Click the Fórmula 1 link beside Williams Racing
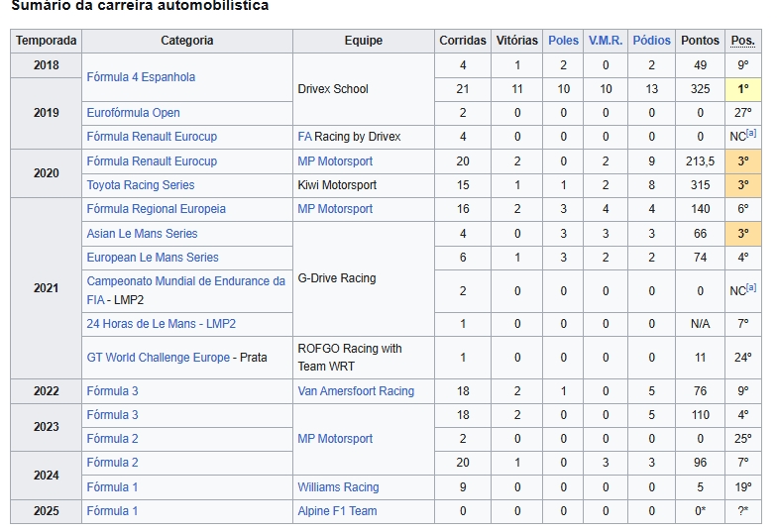Image resolution: width=778 pixels, height=532 pixels. (x=112, y=487)
